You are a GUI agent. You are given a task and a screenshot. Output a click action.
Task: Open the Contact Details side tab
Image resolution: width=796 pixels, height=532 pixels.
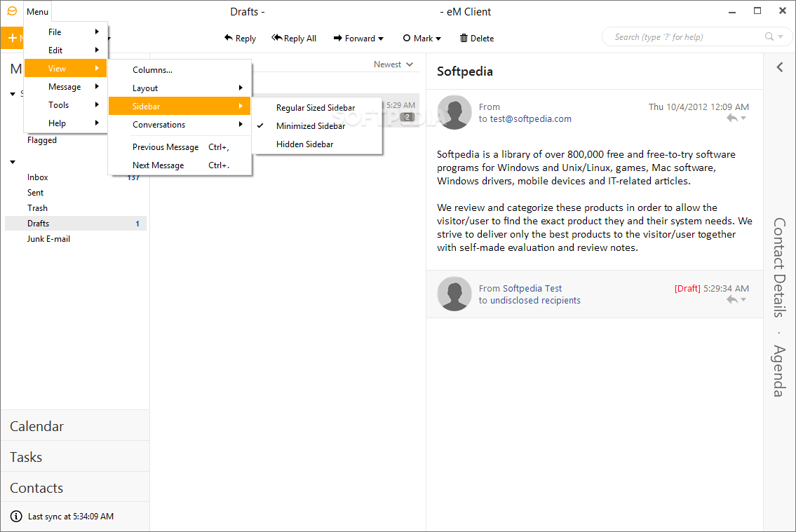click(780, 267)
